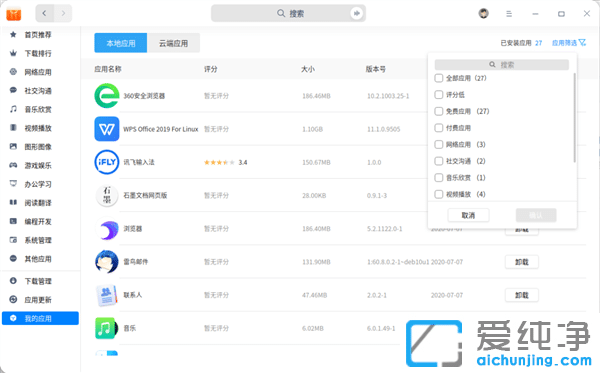Open the 360安全浏览器 app icon
600x373 pixels.
107,96
